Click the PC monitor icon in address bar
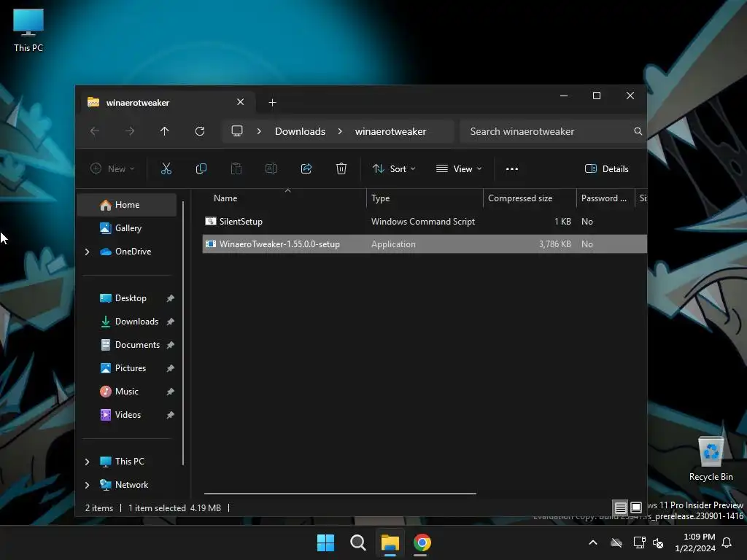The image size is (747, 560). 237,131
